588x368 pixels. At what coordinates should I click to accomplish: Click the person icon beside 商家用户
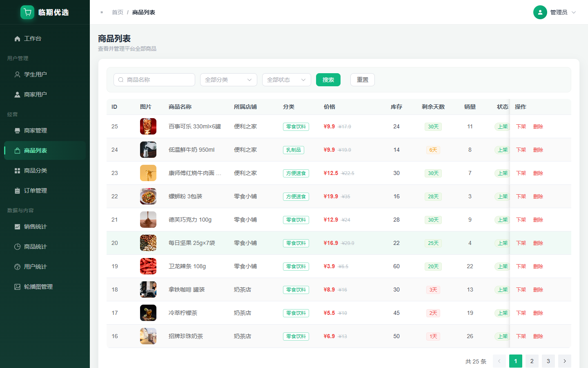coord(17,94)
